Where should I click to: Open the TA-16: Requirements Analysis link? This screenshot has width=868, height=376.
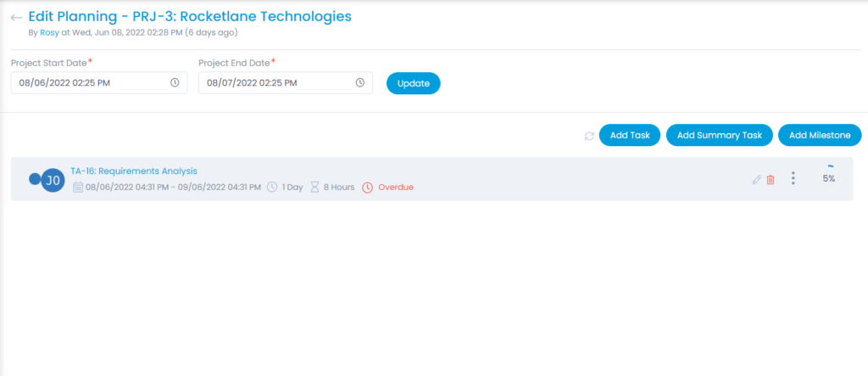133,171
